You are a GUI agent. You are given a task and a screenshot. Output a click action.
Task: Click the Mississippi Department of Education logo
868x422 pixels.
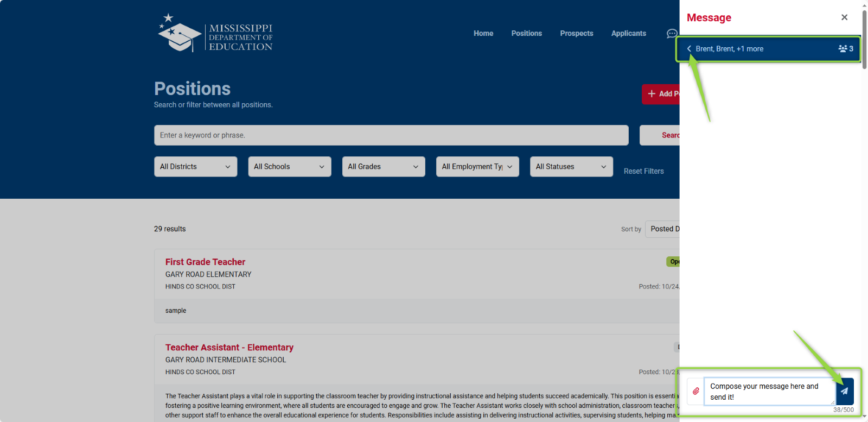tap(215, 34)
